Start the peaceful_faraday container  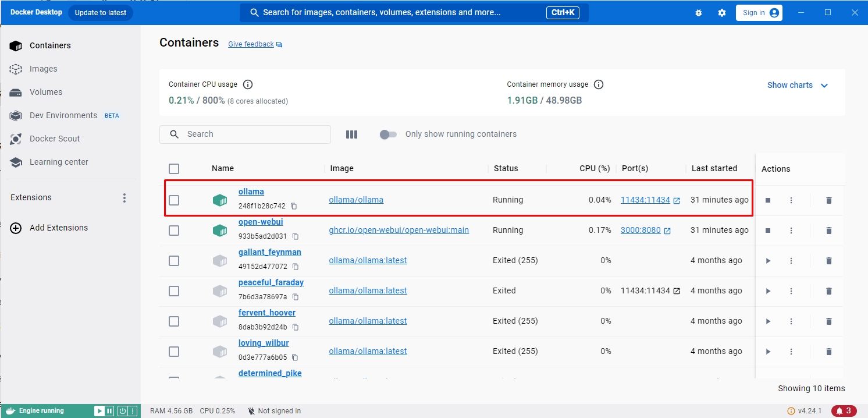click(768, 291)
